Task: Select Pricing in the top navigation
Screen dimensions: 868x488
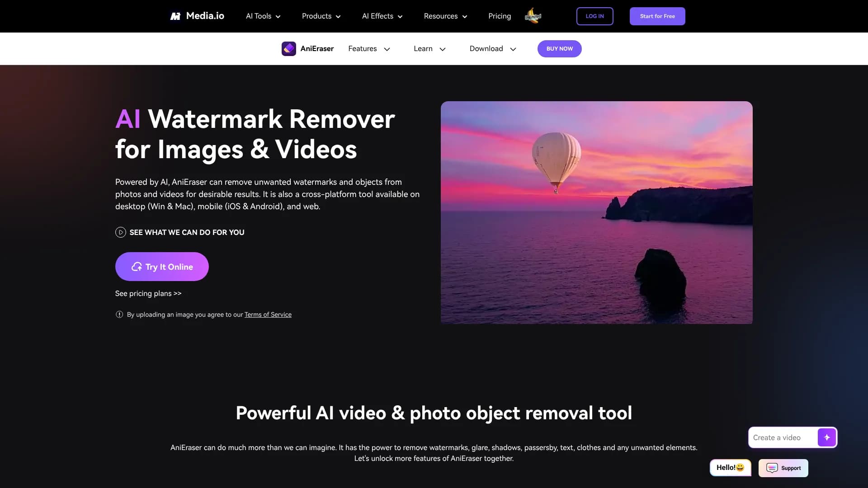Action: click(499, 16)
